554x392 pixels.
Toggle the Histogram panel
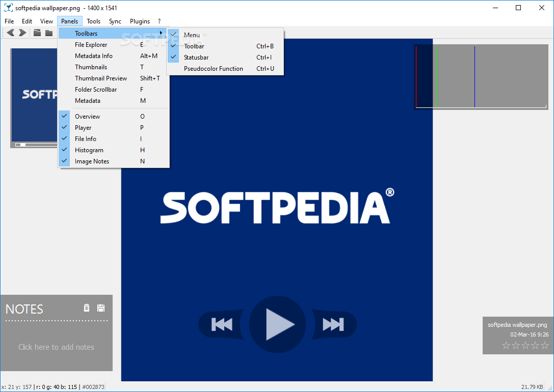(114, 150)
